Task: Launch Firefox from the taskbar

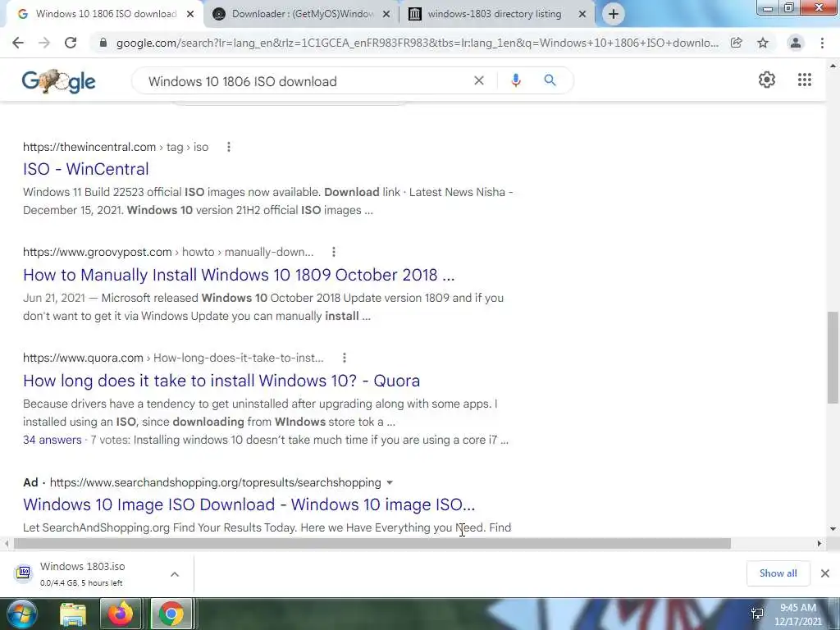Action: tap(121, 614)
